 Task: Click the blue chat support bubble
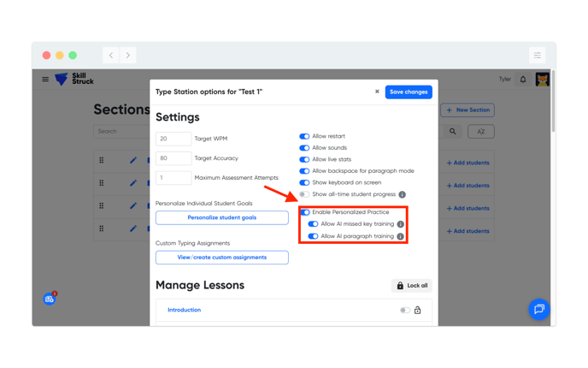coord(538,309)
